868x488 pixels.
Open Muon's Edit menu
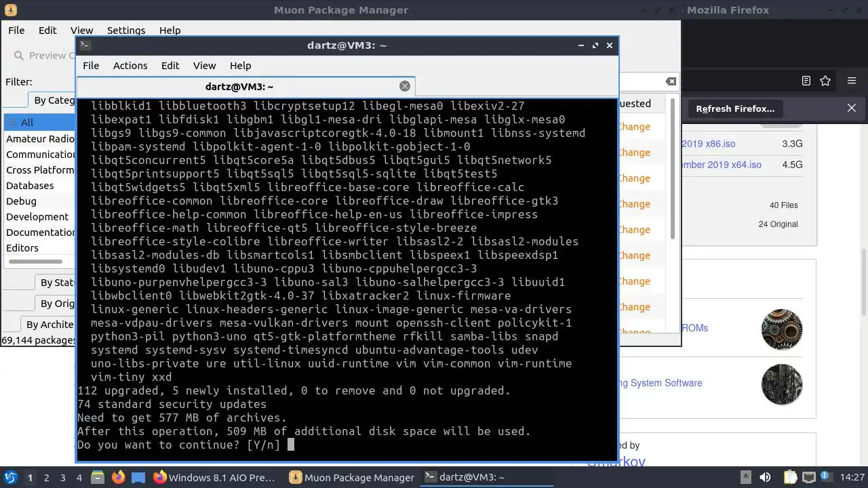(x=47, y=30)
